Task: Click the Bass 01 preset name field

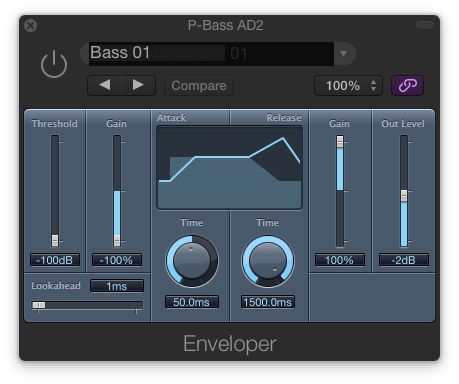Action: [211, 53]
